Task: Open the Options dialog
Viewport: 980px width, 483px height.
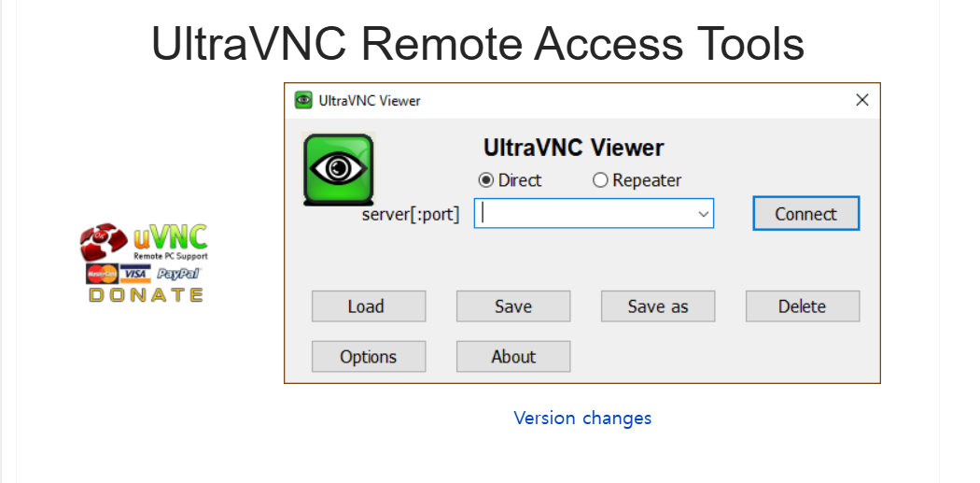Action: (368, 357)
